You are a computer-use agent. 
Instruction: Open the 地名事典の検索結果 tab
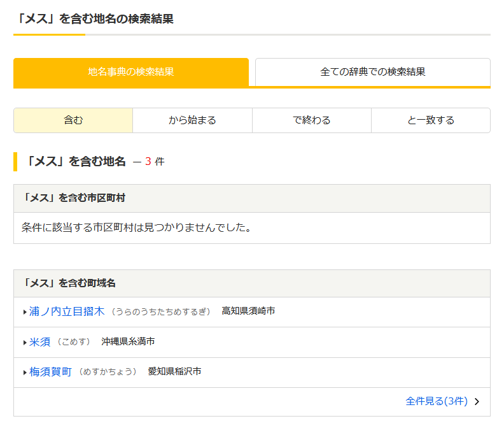point(131,72)
